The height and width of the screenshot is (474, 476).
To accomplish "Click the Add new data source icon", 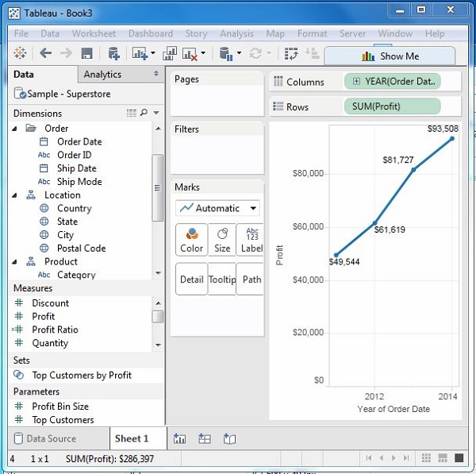I will [113, 54].
